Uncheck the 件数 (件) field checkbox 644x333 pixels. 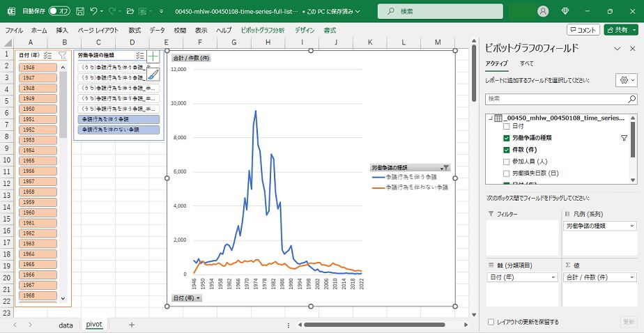(507, 150)
